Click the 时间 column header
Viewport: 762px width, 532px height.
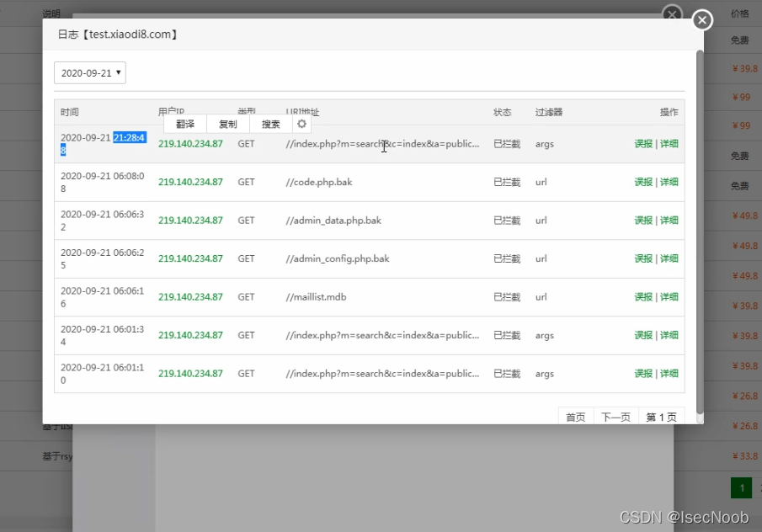point(70,112)
